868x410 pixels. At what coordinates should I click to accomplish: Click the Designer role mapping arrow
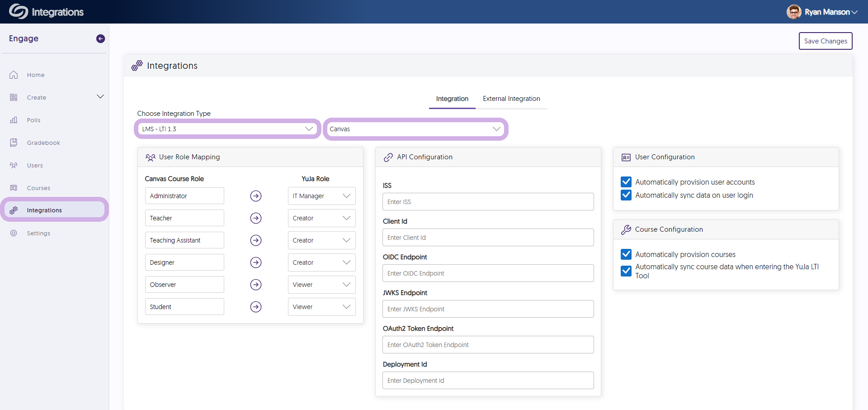[256, 262]
